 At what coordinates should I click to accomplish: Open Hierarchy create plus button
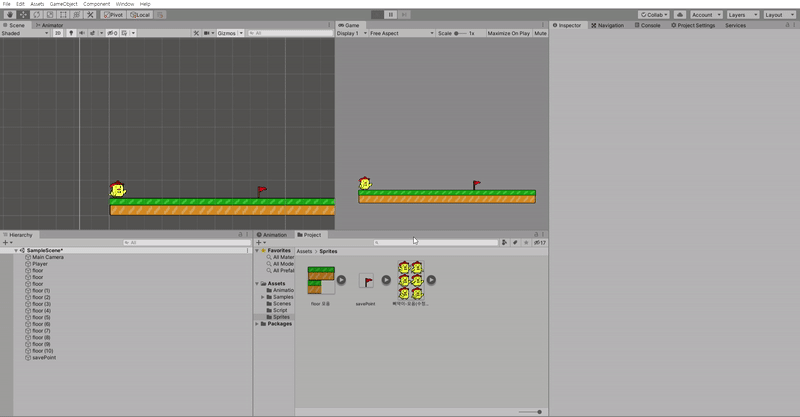7,243
